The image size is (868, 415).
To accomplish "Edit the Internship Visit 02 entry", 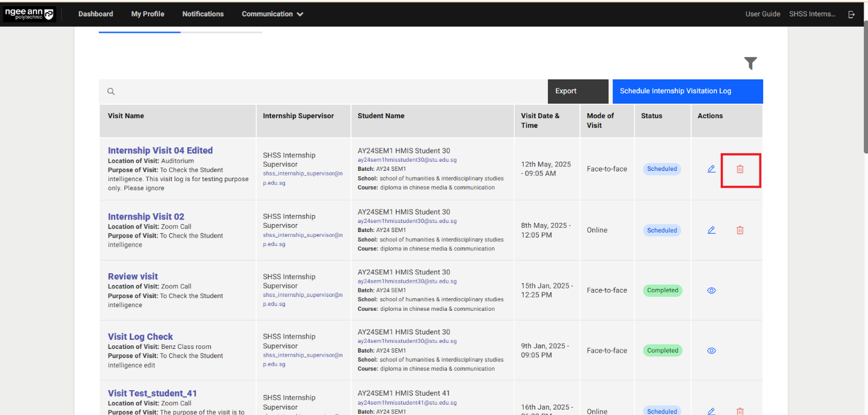I will (x=712, y=230).
